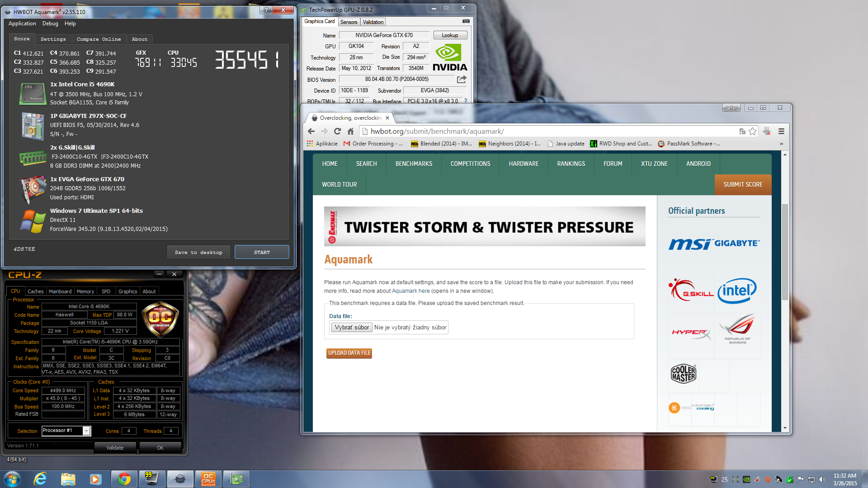This screenshot has width=868, height=488.
Task: Follow the 'Aquamark here' info link
Action: coord(411,291)
